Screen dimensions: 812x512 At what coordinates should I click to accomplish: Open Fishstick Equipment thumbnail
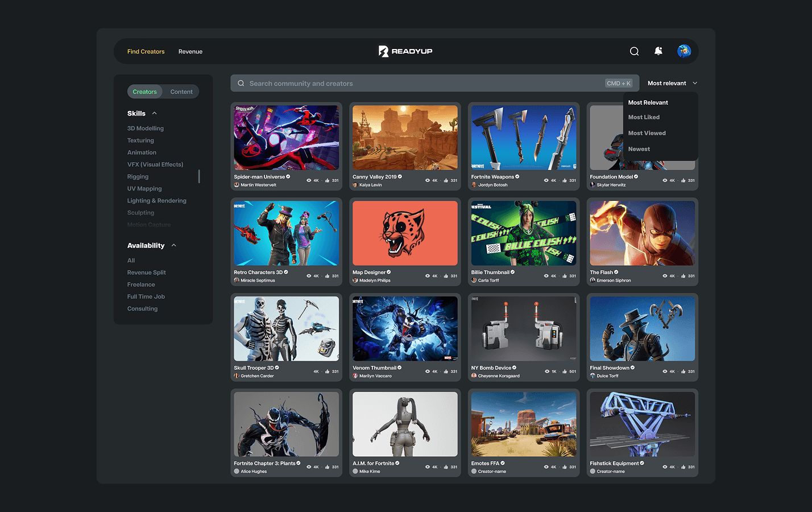pyautogui.click(x=643, y=424)
